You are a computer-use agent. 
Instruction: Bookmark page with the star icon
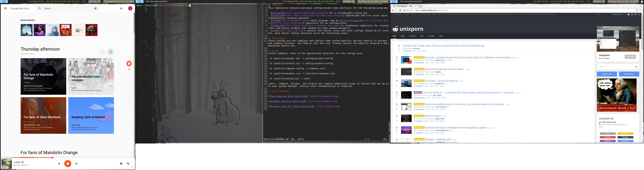click(x=637, y=10)
